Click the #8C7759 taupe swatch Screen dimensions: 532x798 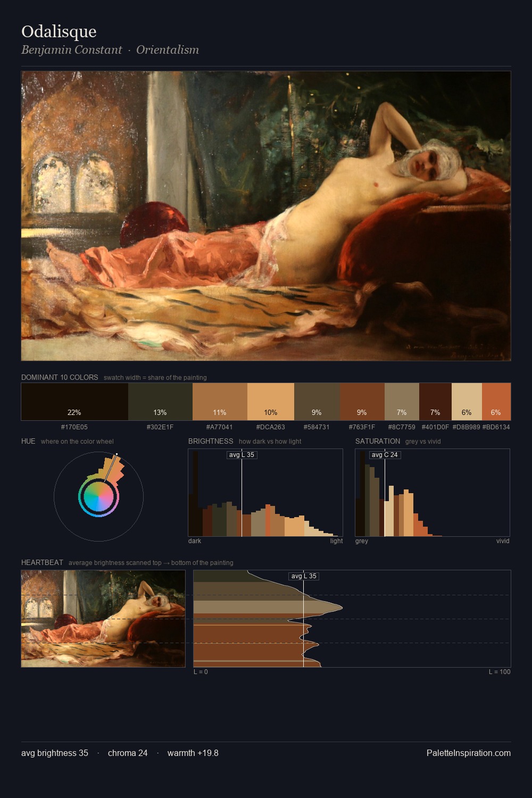pos(402,402)
